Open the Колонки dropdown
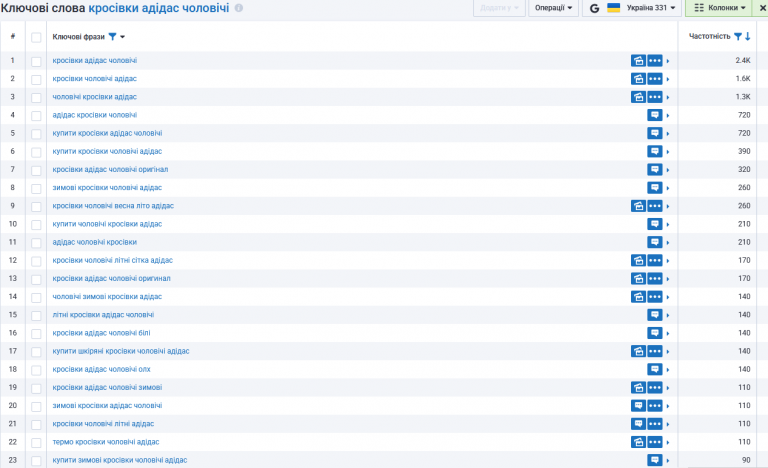Image resolution: width=768 pixels, height=468 pixels. (720, 8)
